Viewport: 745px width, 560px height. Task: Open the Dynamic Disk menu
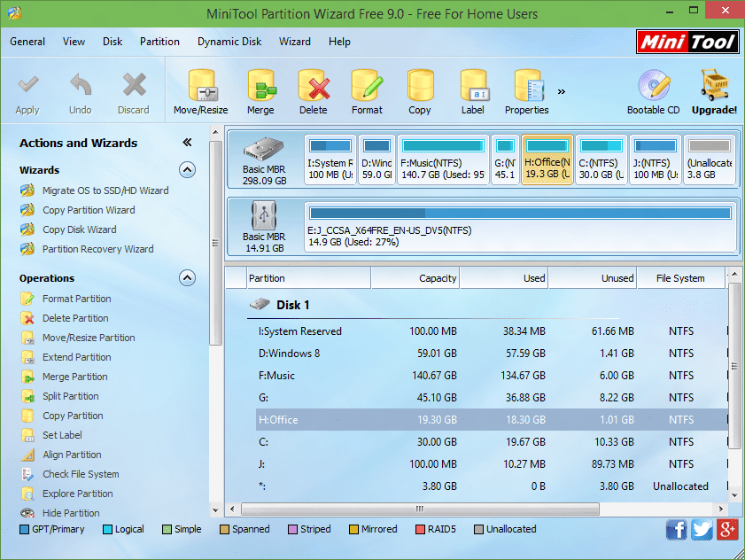tap(229, 41)
